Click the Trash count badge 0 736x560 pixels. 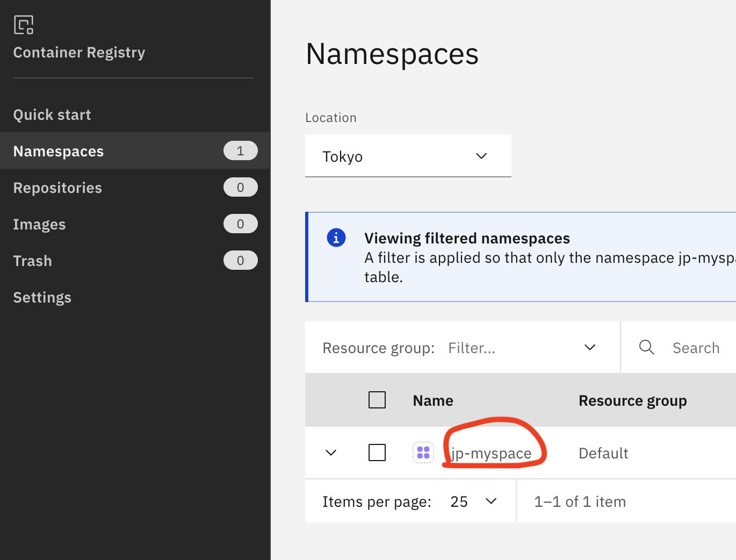tap(241, 260)
